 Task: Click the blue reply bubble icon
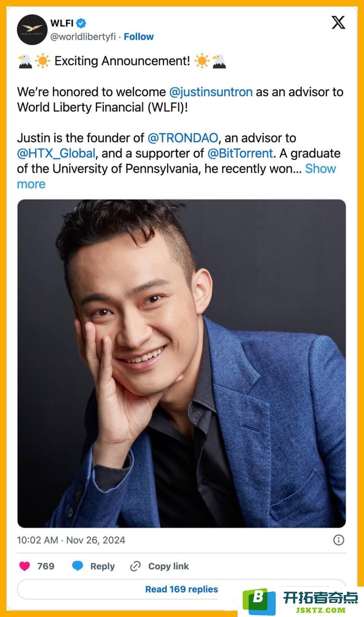77,566
